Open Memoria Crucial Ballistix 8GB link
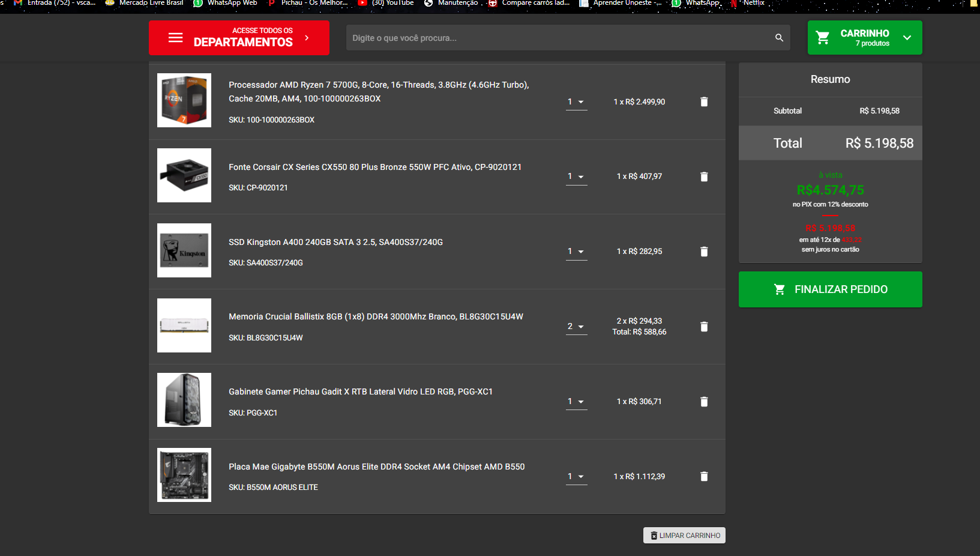980x556 pixels. (376, 316)
